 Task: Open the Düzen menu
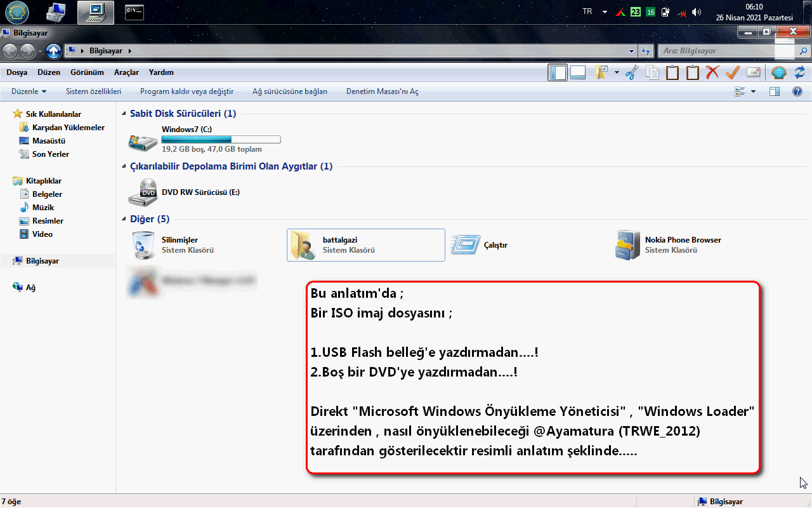49,72
